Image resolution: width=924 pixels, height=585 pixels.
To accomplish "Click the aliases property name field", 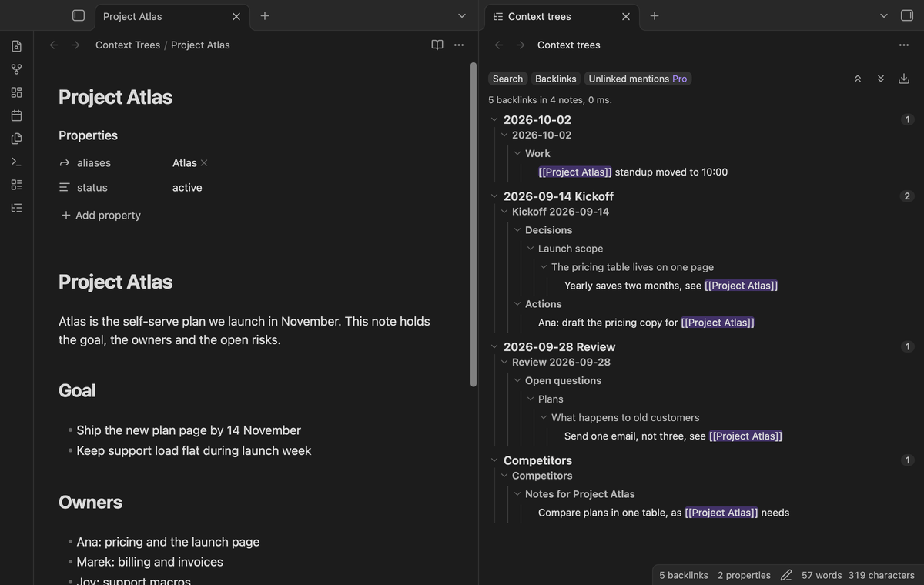I will tap(94, 163).
